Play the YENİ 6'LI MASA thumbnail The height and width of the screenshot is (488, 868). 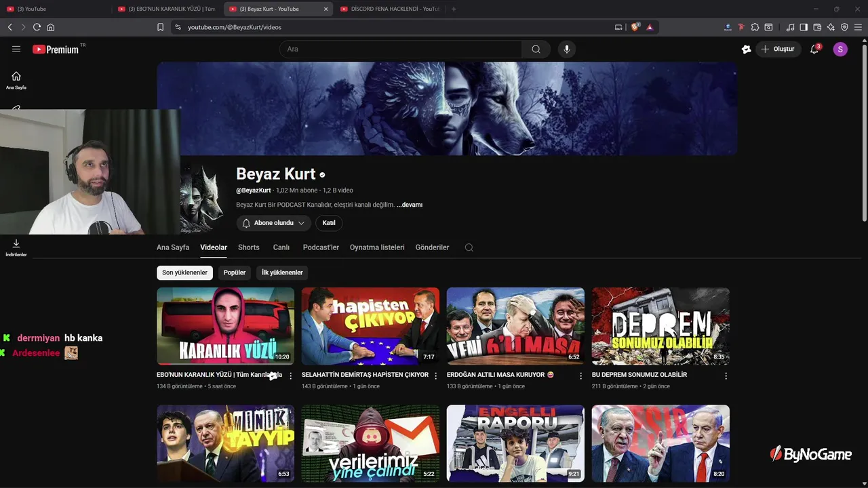tap(515, 326)
